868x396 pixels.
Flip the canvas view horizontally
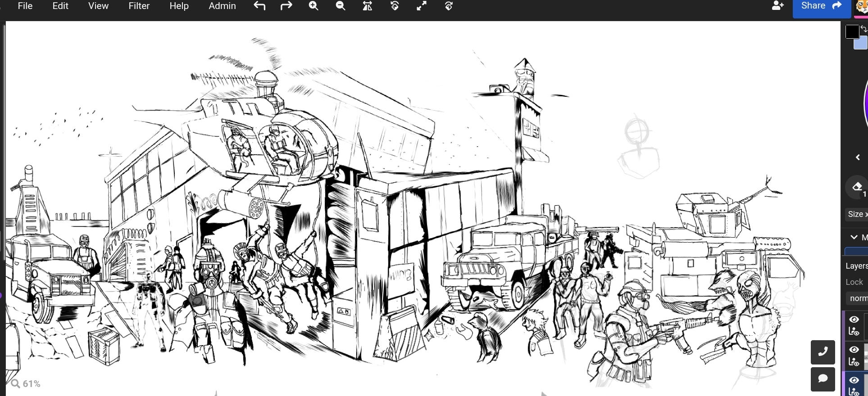pos(368,6)
